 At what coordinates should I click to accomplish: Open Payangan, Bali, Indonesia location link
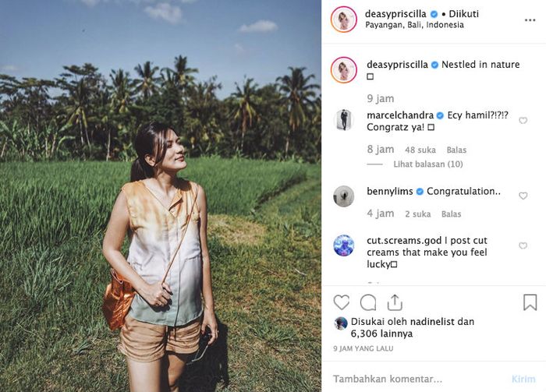[415, 25]
